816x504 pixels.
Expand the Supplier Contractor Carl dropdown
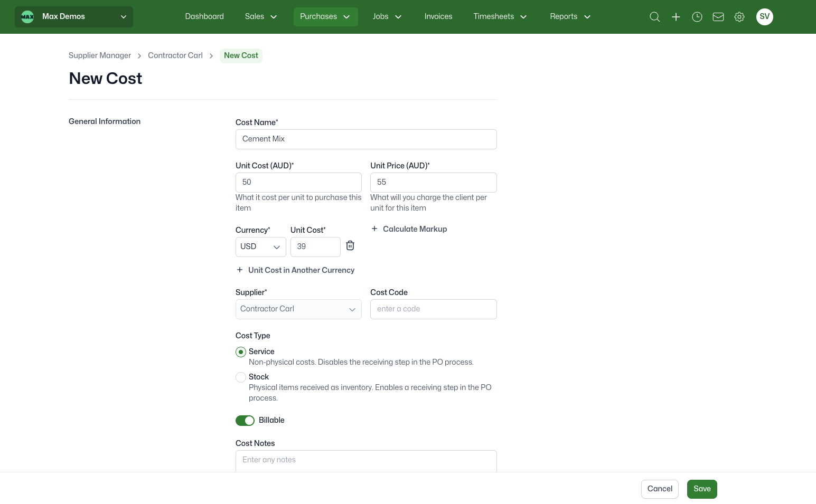pos(298,309)
